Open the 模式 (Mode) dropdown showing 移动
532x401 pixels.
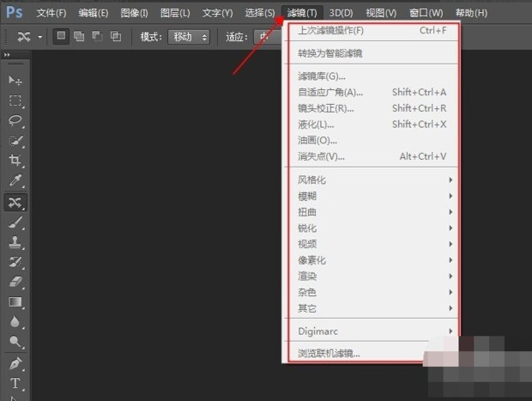pyautogui.click(x=190, y=37)
